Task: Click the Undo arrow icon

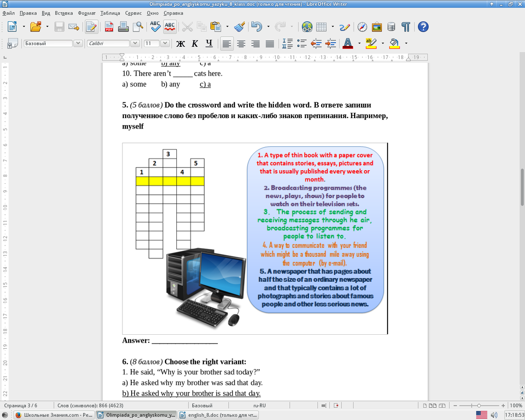Action: (256, 27)
